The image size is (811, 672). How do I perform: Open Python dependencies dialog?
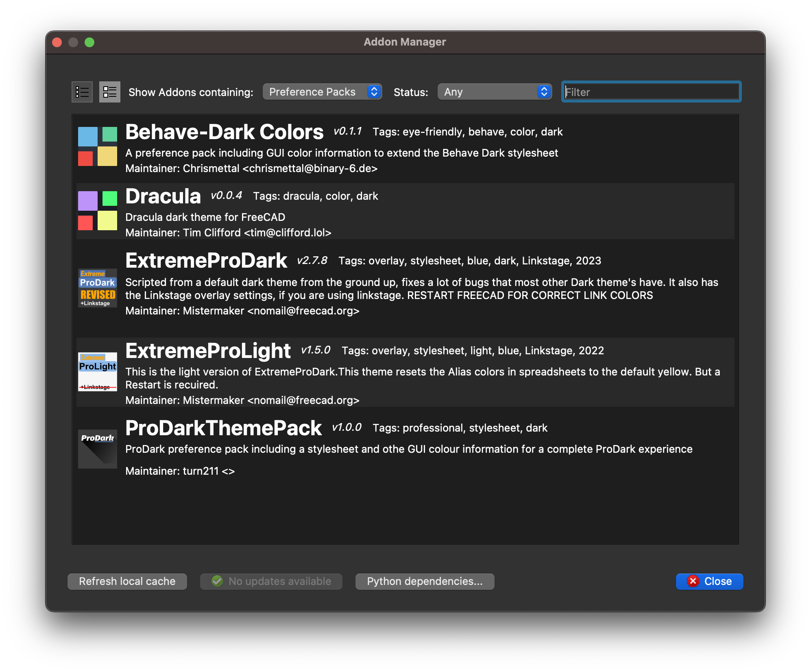[424, 581]
